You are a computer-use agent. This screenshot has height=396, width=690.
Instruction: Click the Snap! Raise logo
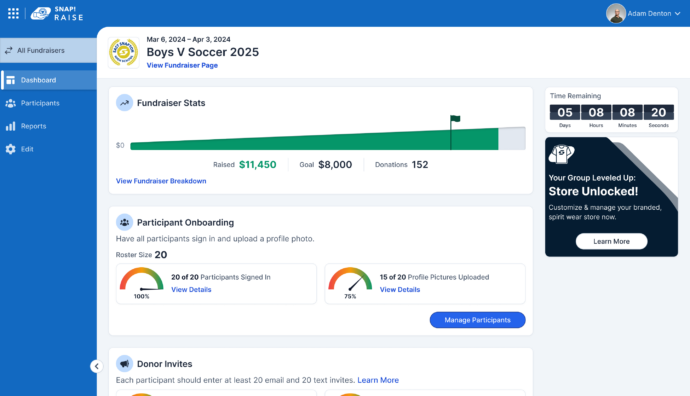click(57, 13)
